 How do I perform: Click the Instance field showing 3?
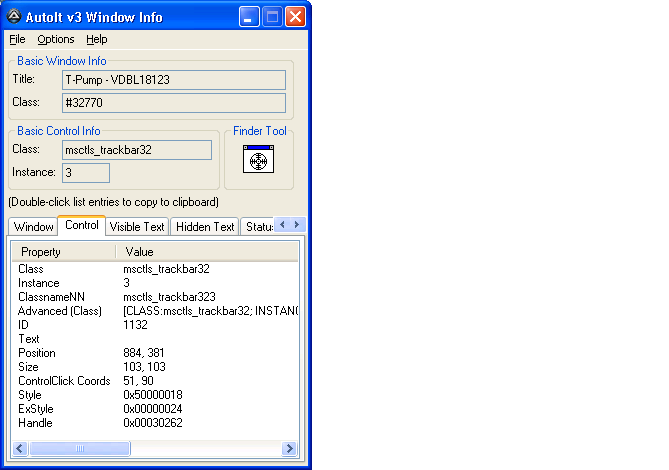[x=85, y=173]
